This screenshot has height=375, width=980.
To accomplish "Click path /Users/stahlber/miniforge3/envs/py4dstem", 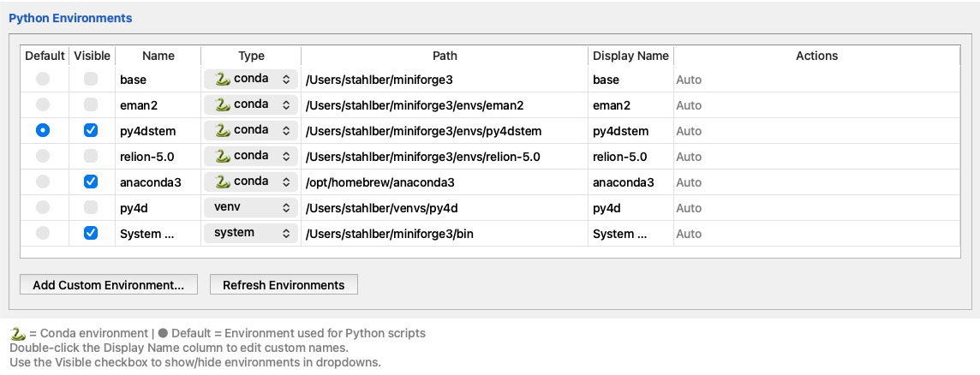I will click(x=423, y=131).
